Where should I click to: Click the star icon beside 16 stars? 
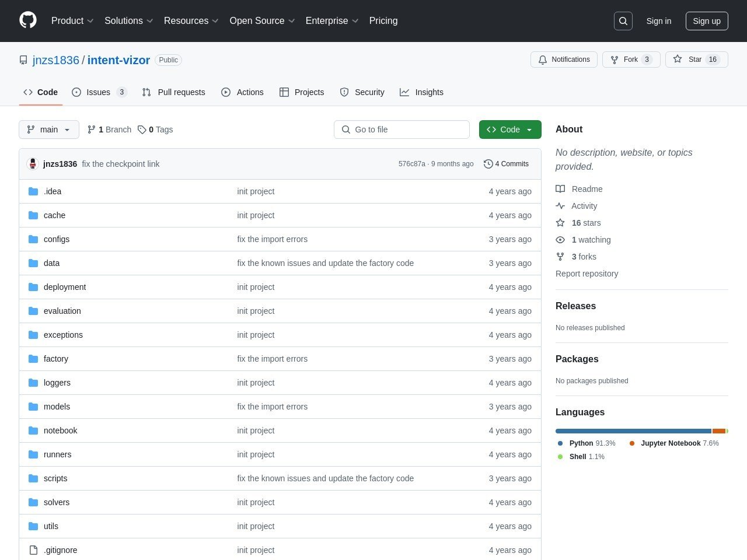click(560, 223)
